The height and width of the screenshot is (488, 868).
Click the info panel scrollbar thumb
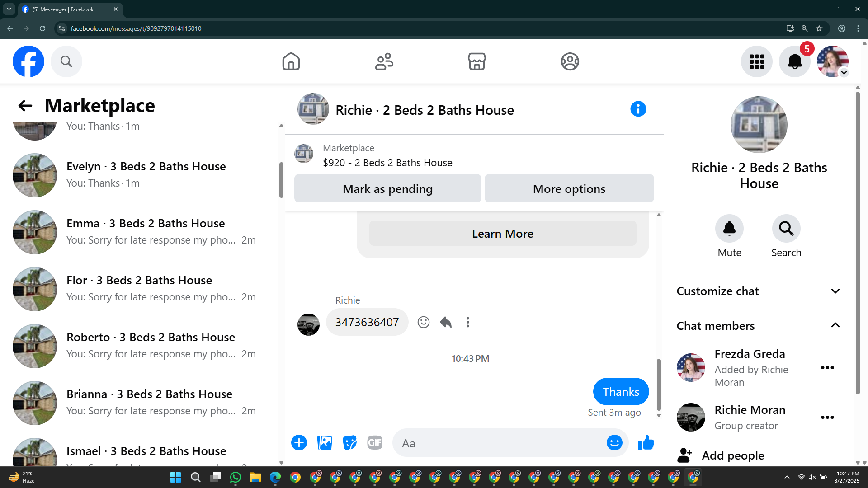858,243
